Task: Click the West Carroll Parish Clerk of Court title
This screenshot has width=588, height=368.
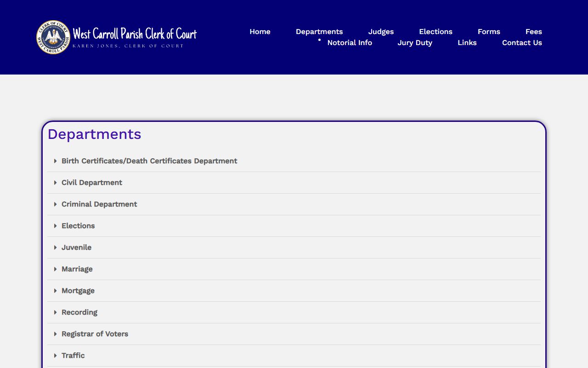Action: [135, 34]
